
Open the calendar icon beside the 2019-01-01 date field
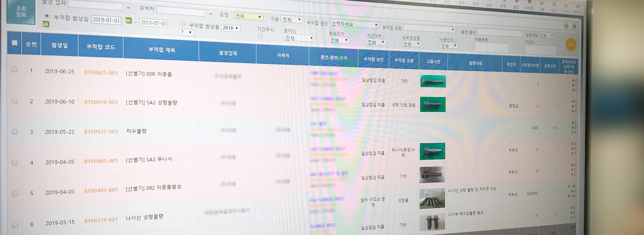128,21
